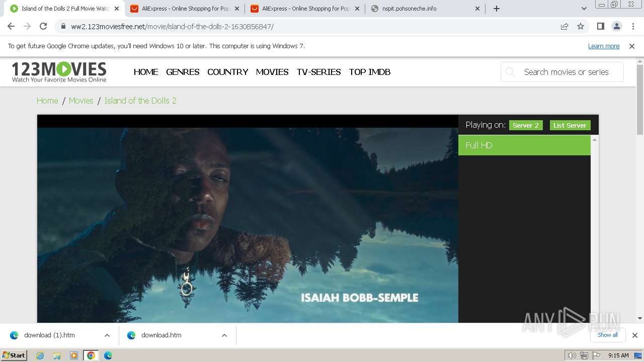The height and width of the screenshot is (362, 644).
Task: Click Movies breadcrumb link
Action: 81,101
